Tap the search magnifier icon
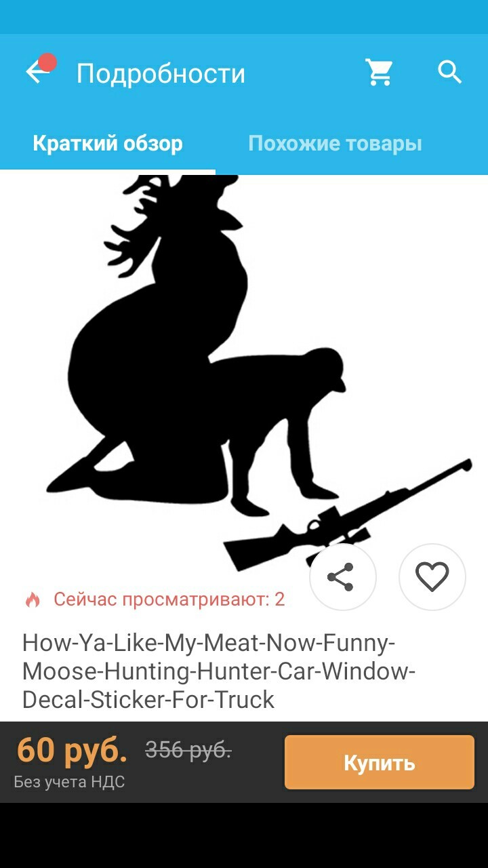 pos(450,71)
